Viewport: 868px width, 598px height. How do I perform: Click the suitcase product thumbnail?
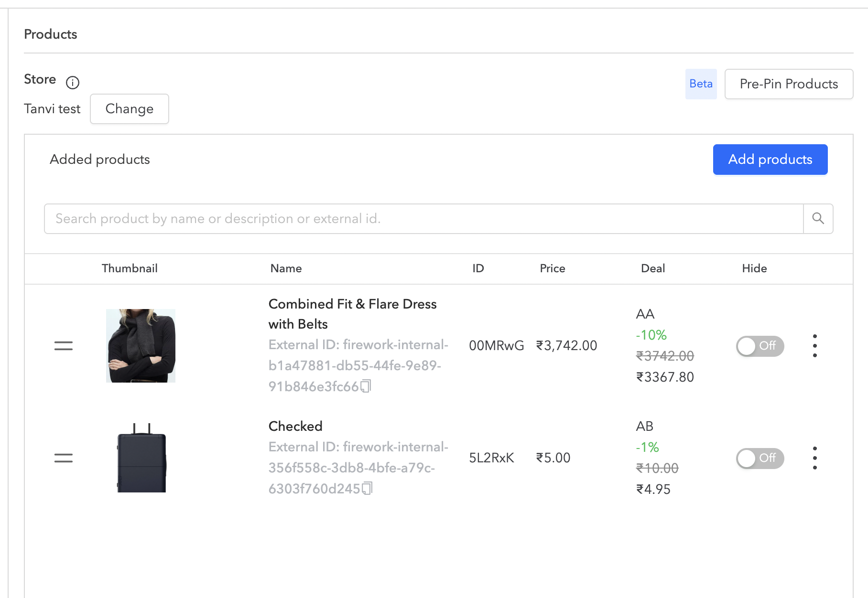pyautogui.click(x=141, y=458)
